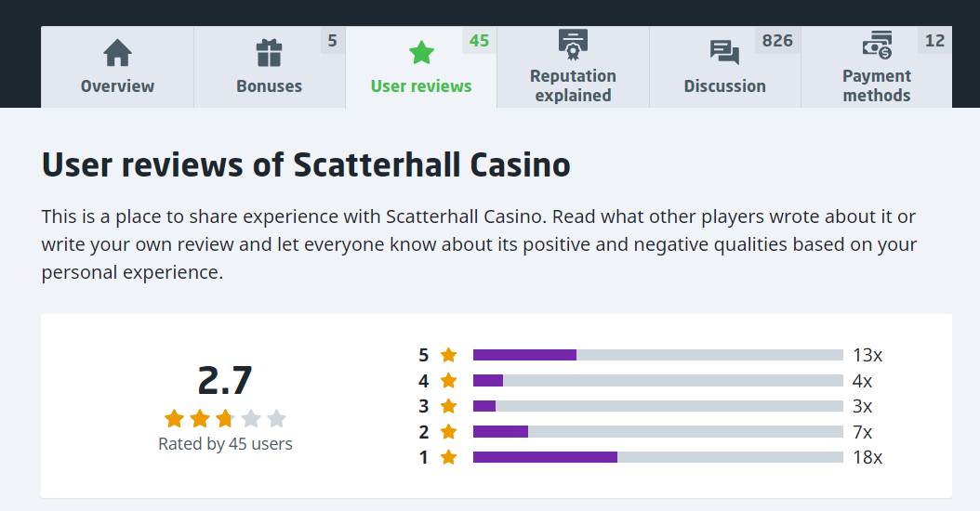Click the star beside the 5 rating row

449,355
